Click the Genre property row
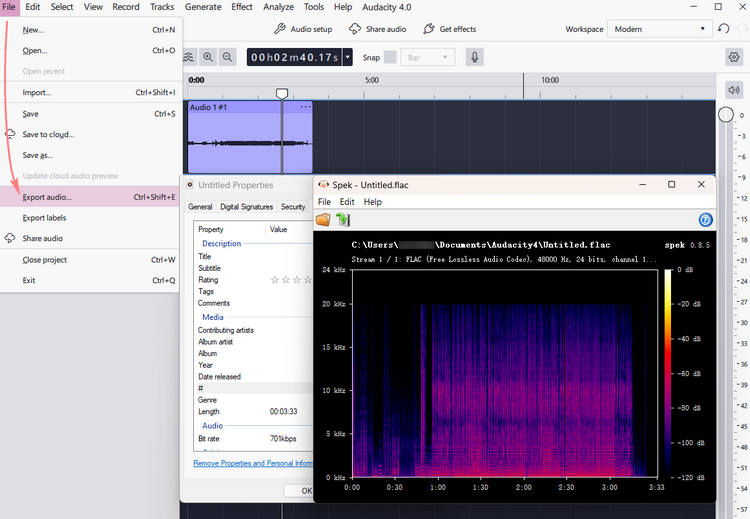The width and height of the screenshot is (750, 519). [x=253, y=400]
